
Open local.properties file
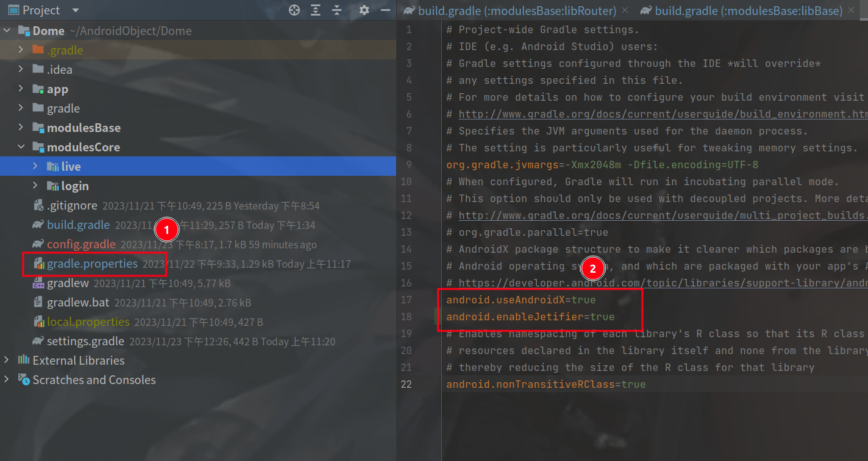coord(88,322)
